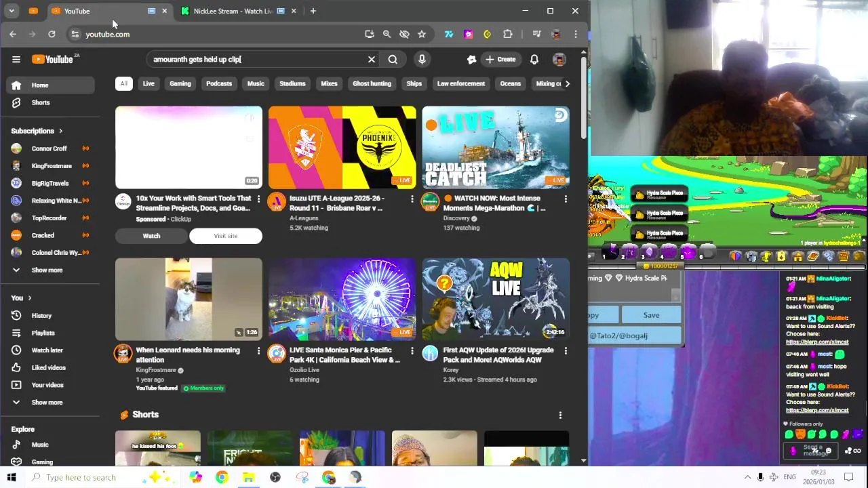Select the Podcasts filter chip

(219, 83)
